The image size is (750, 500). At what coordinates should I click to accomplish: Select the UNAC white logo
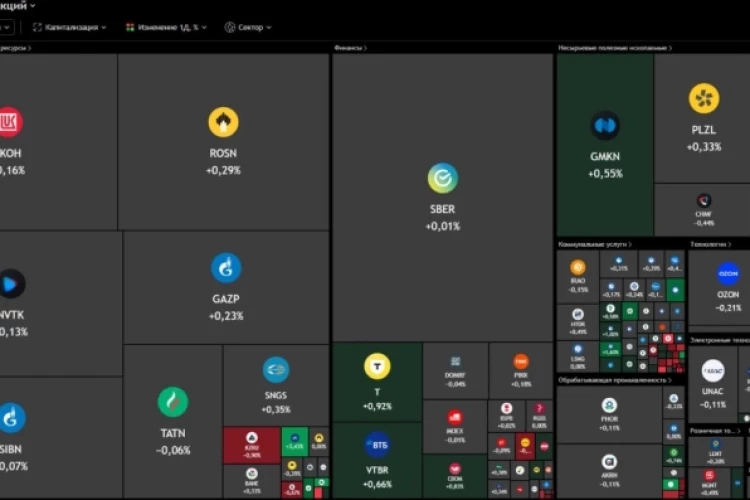(x=713, y=371)
